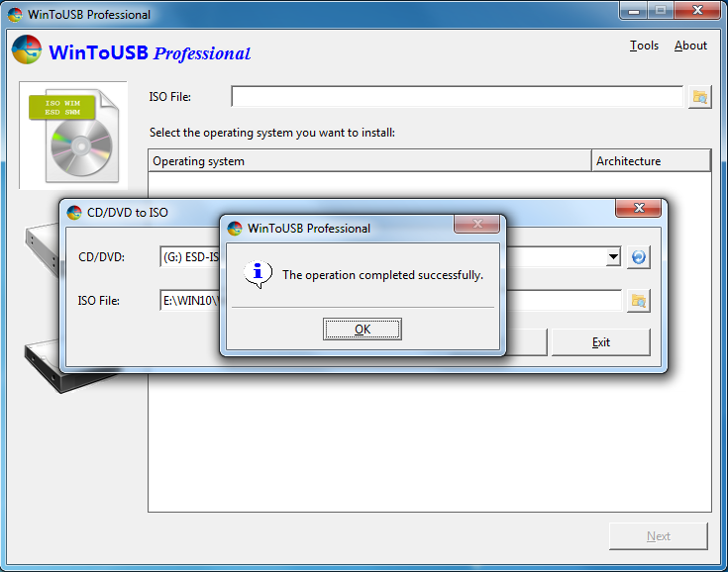Browse for ISO file in main window
Screen dimensions: 728x572
click(699, 97)
